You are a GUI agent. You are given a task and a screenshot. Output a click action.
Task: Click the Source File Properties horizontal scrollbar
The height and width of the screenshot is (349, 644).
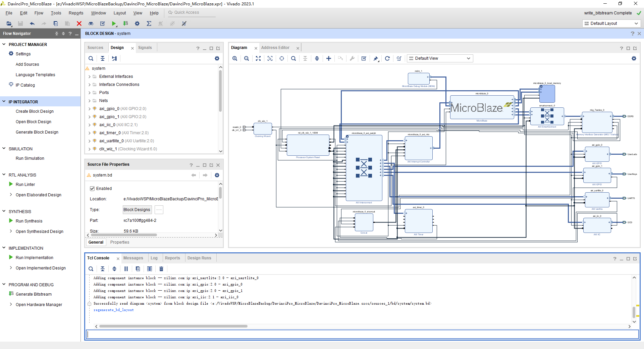(x=123, y=235)
